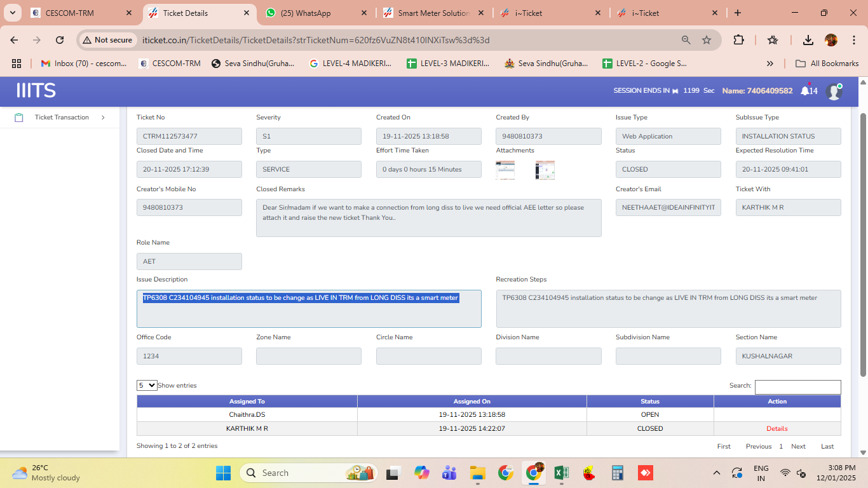
Task: Click the Issue Description text area
Action: click(309, 309)
